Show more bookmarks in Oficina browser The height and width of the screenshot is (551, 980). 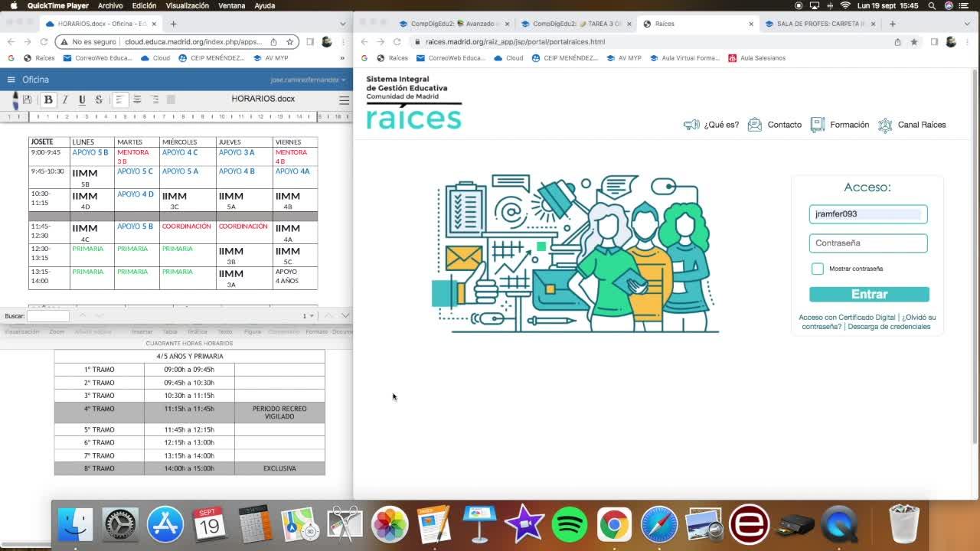tap(342, 58)
